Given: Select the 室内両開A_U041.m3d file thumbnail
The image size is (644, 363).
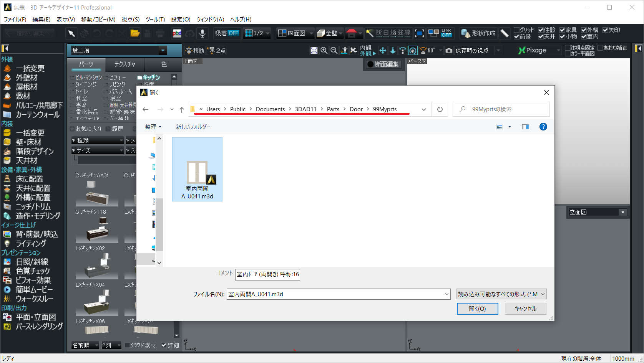Looking at the screenshot, I should tap(197, 170).
